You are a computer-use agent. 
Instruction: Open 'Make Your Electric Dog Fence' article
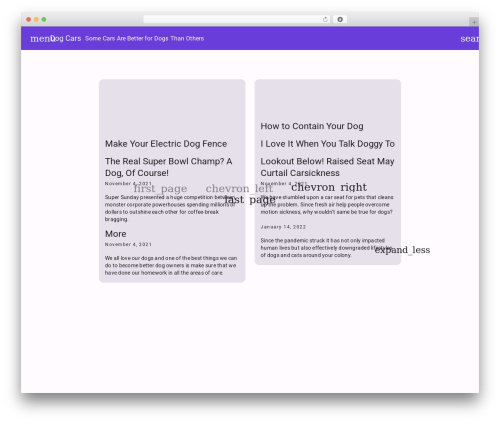coord(166,144)
